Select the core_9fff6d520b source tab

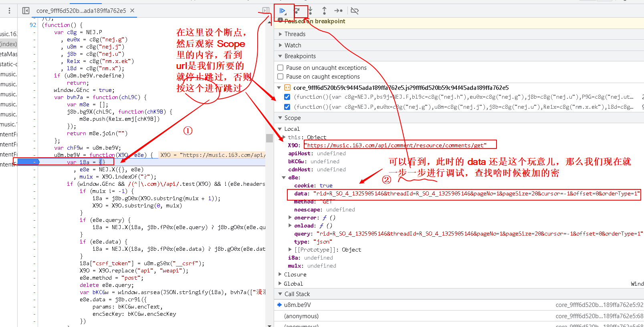(81, 11)
